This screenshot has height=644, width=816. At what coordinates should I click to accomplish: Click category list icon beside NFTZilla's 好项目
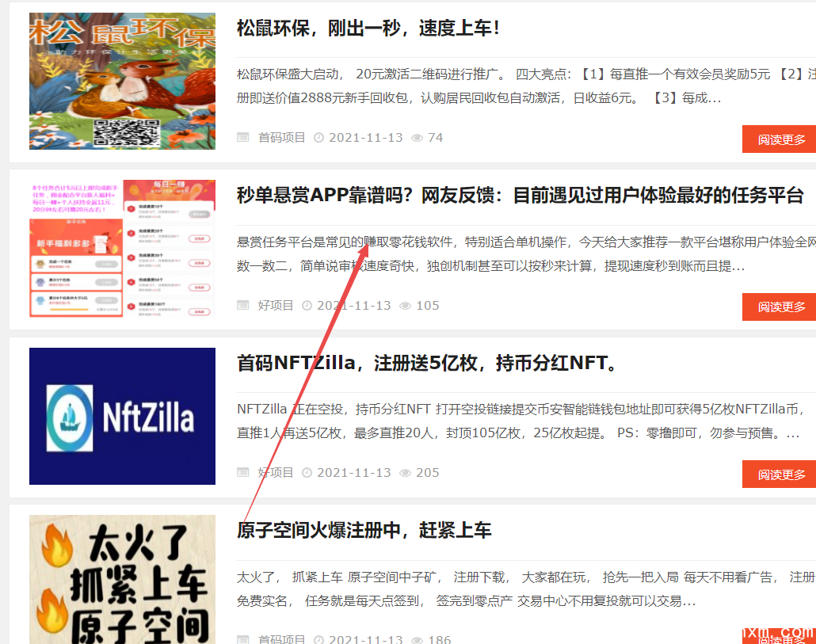[x=243, y=472]
